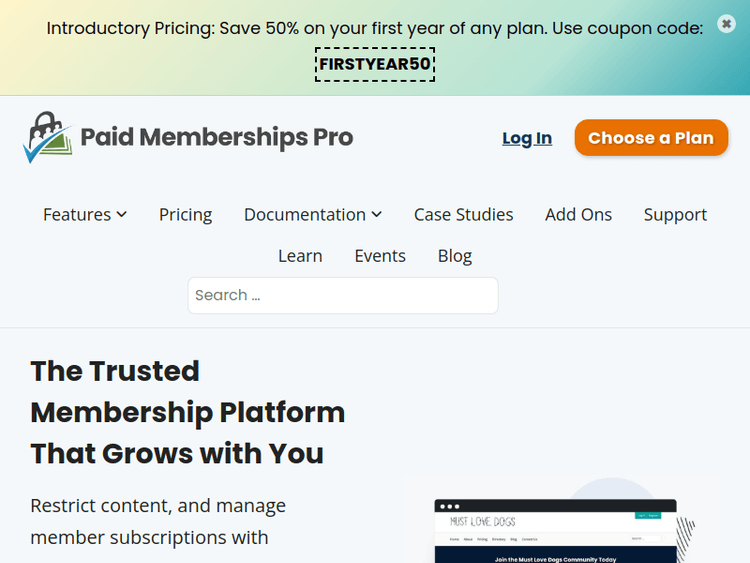
Task: Navigate to Add Ons
Action: point(578,214)
